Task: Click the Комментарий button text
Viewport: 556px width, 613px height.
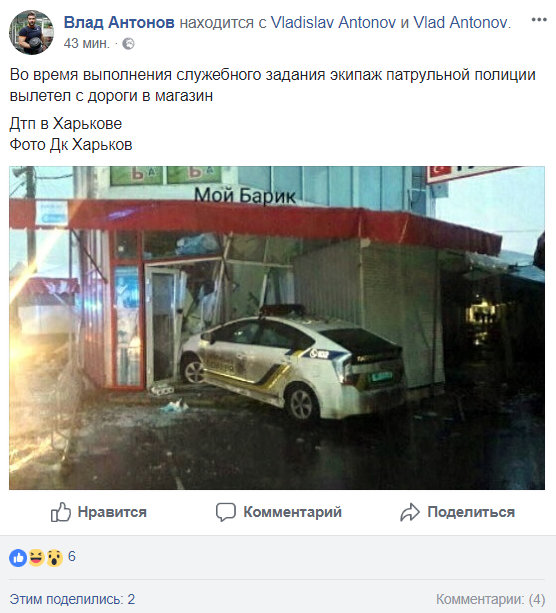Action: [x=292, y=512]
